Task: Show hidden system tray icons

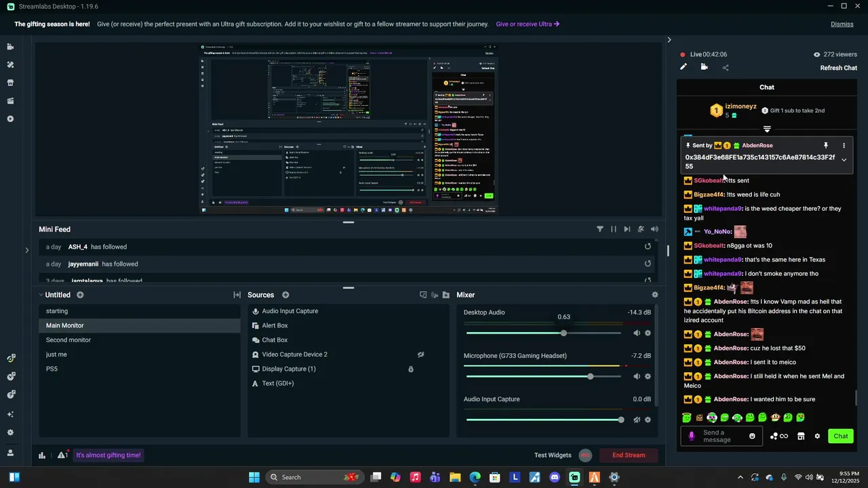Action: pyautogui.click(x=740, y=477)
